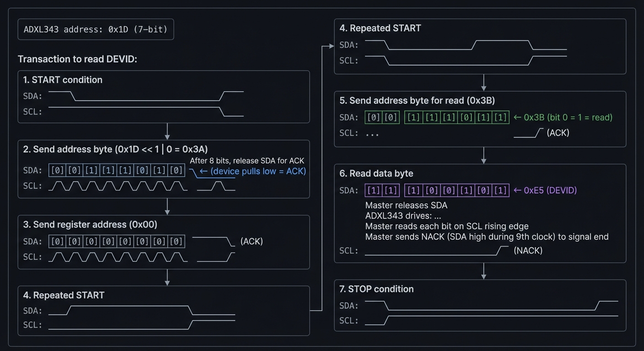Click the ADXL343 address 0x1D box
Screen dimensions: 644x351
point(96,30)
